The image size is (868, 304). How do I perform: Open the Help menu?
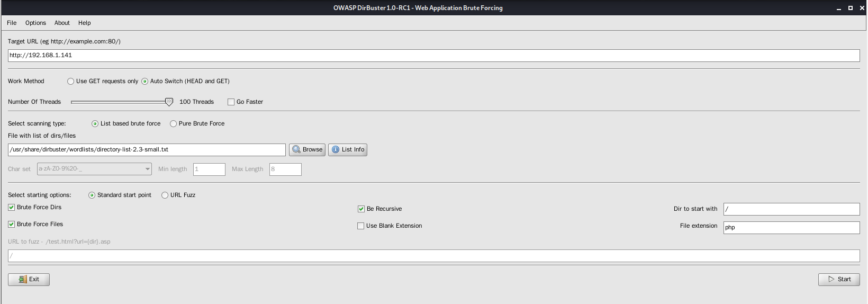[x=85, y=23]
